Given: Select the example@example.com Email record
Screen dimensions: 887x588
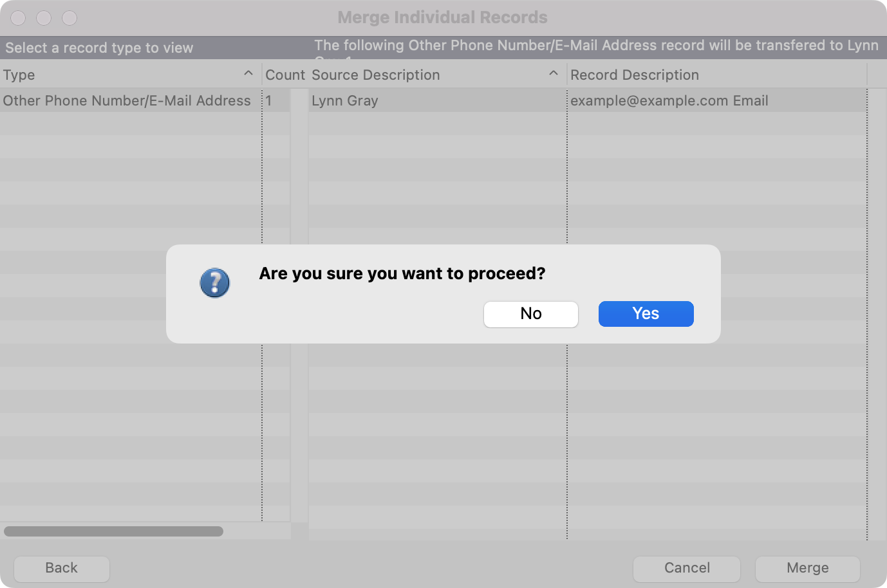Looking at the screenshot, I should [x=669, y=100].
